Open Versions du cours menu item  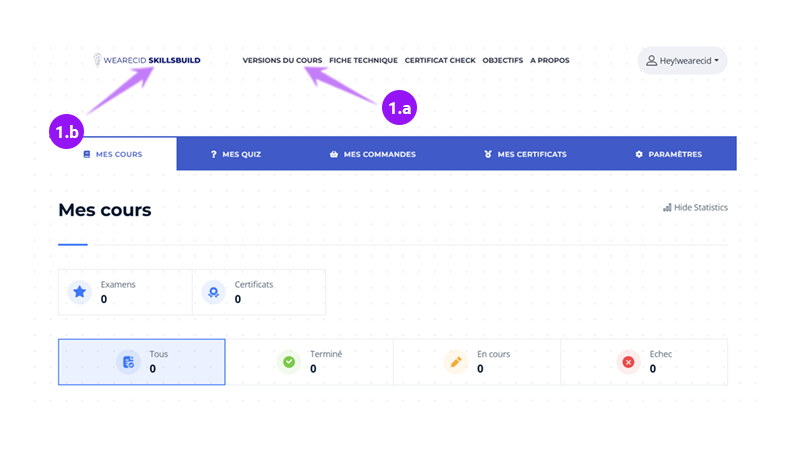coord(282,60)
